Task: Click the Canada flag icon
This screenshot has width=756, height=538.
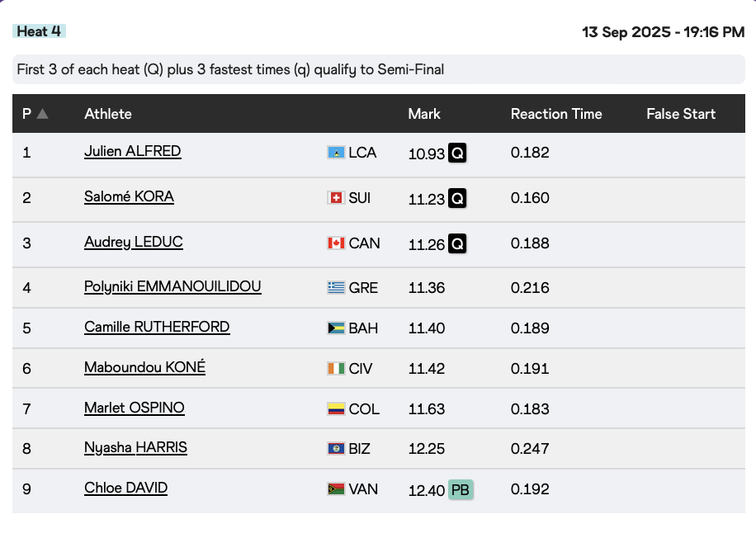Action: pos(336,243)
